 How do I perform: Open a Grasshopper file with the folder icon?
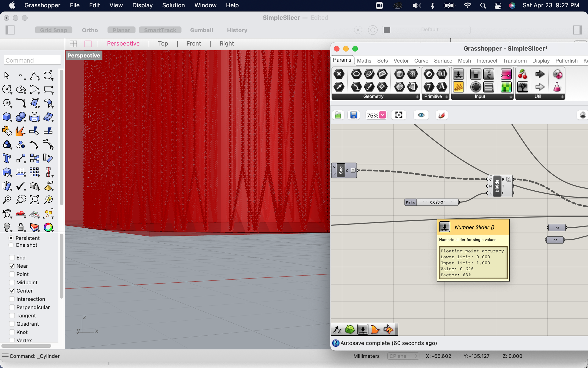[x=338, y=115]
